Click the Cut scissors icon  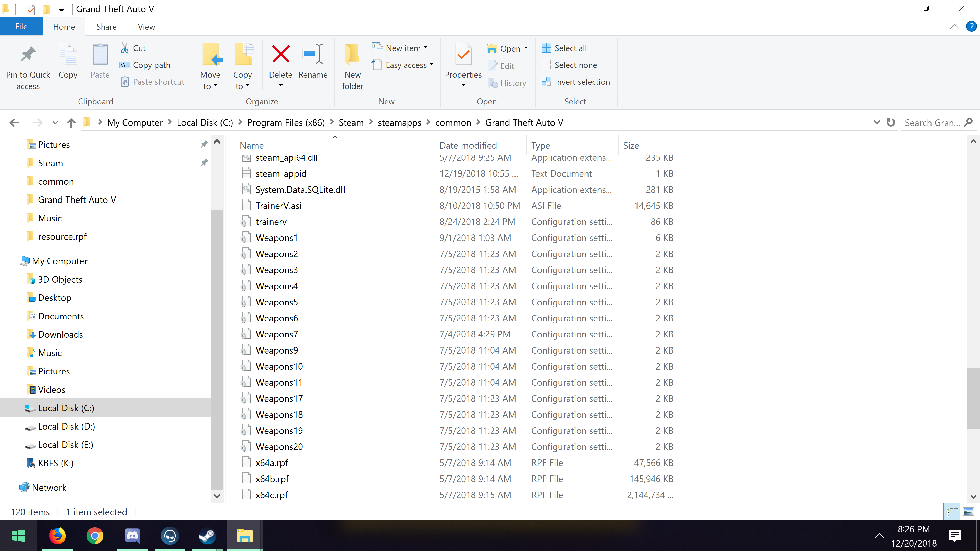(x=125, y=48)
